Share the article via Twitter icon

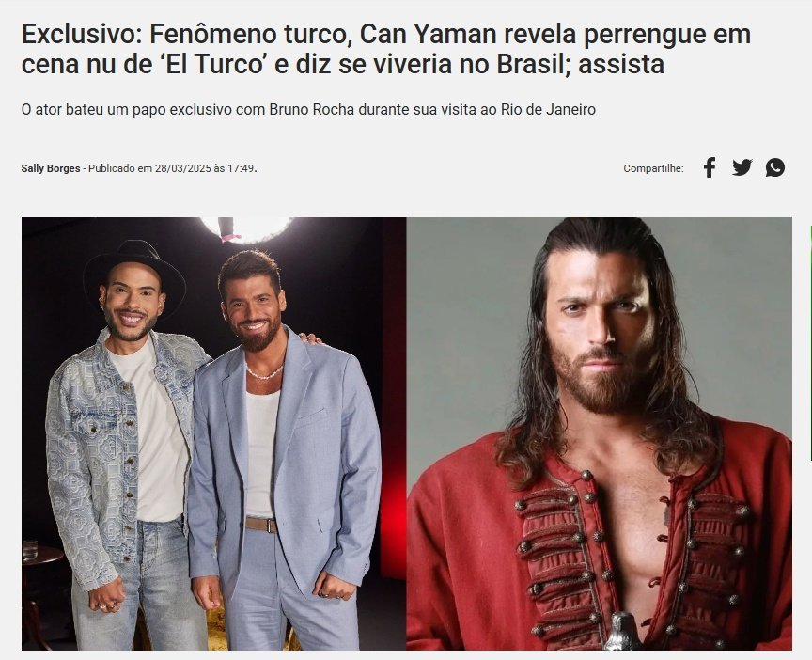tap(742, 168)
